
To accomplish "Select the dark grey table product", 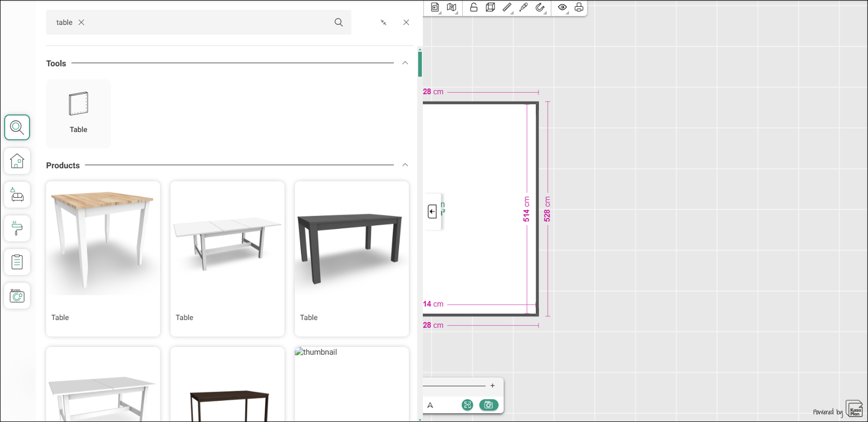I will (352, 259).
